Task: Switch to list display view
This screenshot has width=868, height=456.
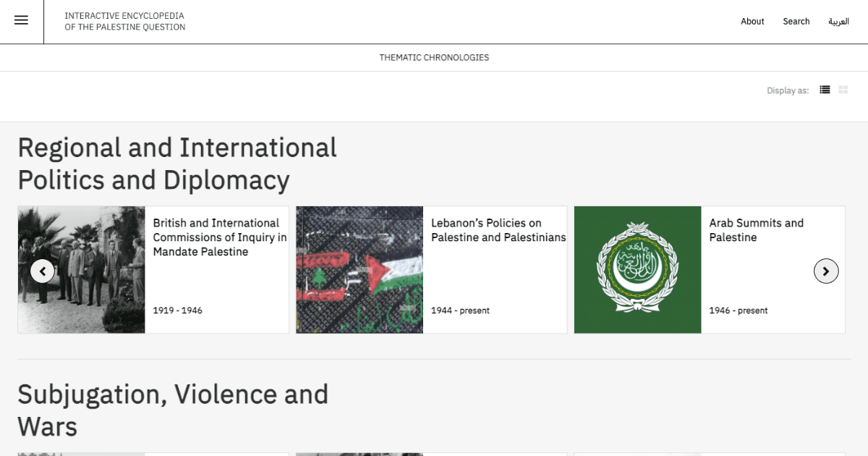Action: pyautogui.click(x=825, y=90)
